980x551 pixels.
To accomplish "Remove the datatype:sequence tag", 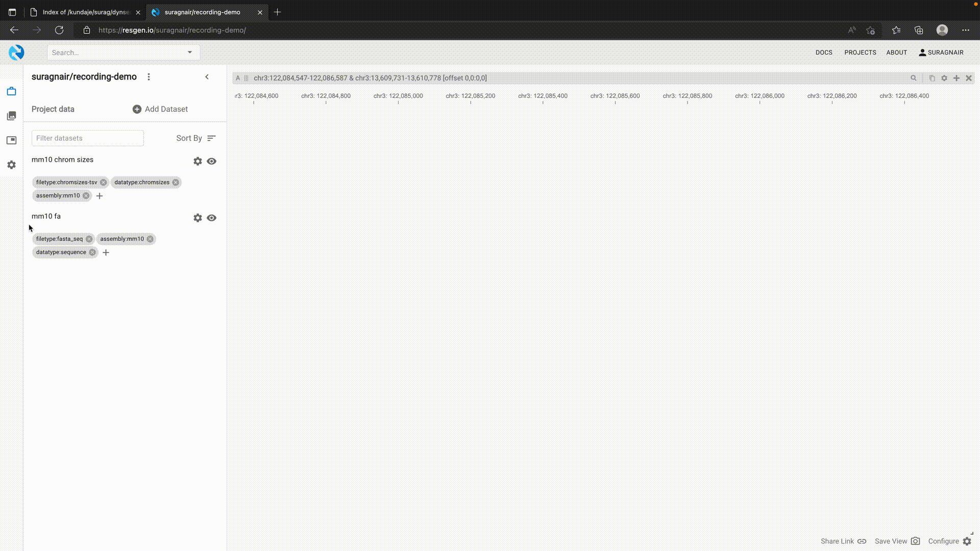I will pyautogui.click(x=92, y=252).
